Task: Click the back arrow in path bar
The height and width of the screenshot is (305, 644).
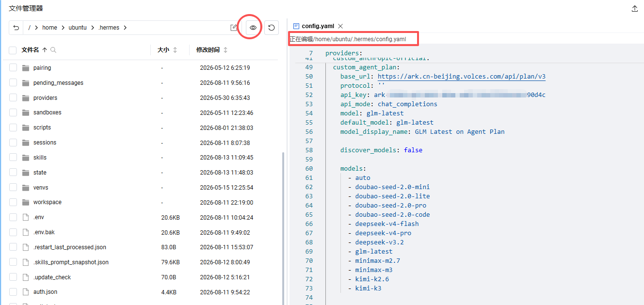Action: 16,28
